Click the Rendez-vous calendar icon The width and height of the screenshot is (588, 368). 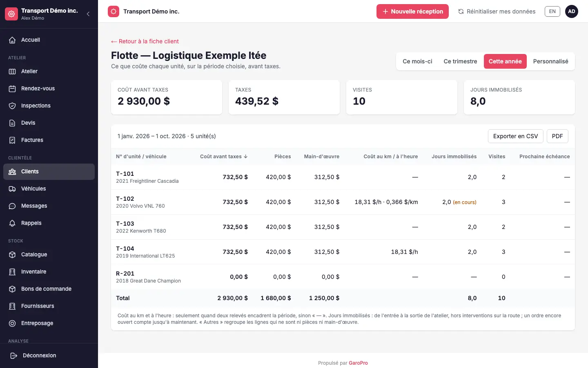tap(12, 89)
